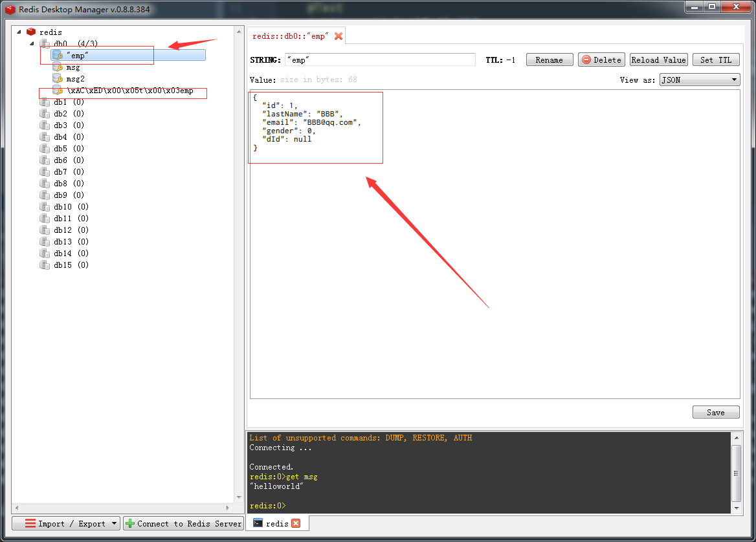The height and width of the screenshot is (542, 756).
Task: Click the db14 database icon
Action: point(45,254)
